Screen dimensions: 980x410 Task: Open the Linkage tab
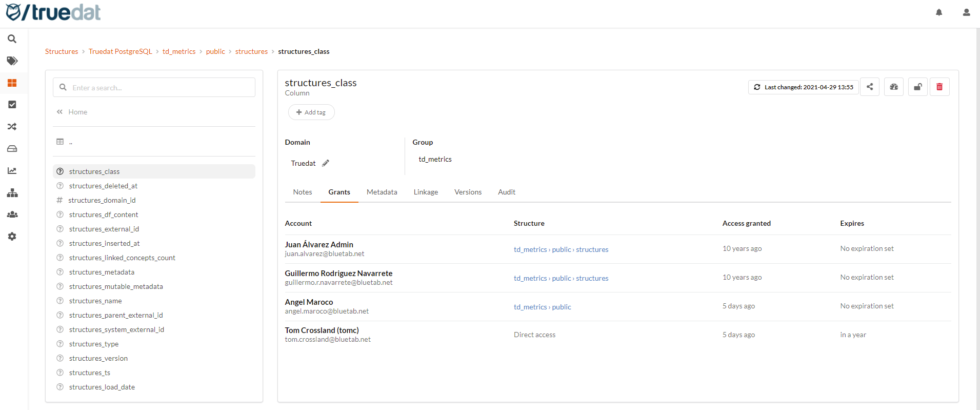(426, 192)
